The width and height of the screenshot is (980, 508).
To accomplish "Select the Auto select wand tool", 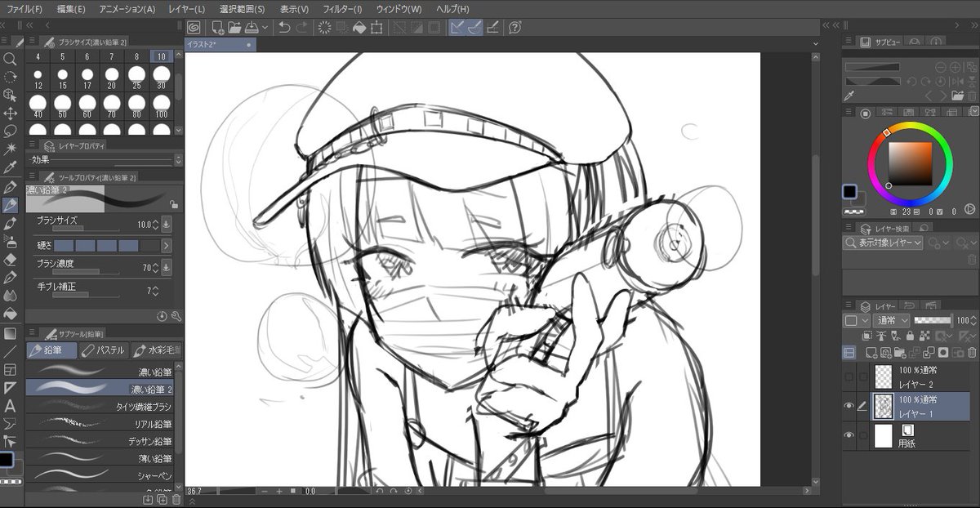I will point(10,149).
